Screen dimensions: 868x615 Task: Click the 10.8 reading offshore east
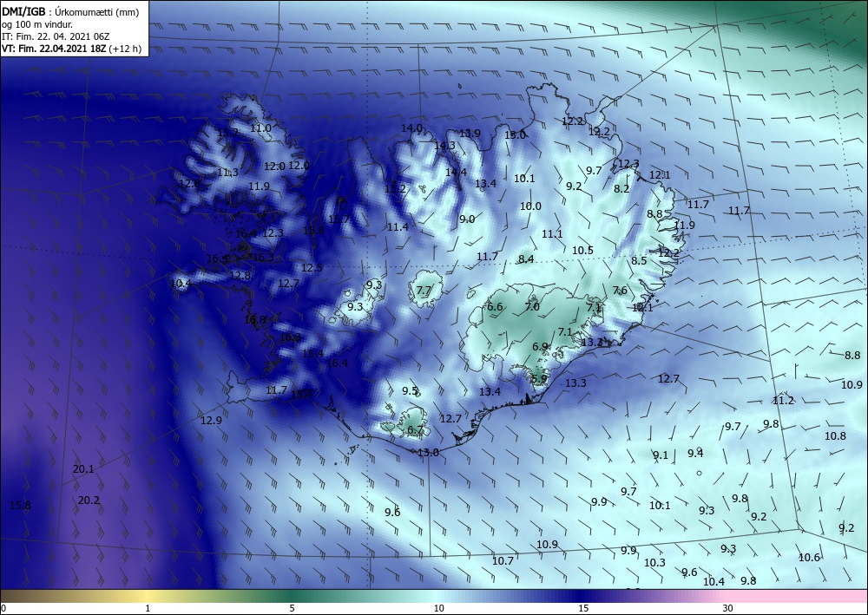coord(835,436)
